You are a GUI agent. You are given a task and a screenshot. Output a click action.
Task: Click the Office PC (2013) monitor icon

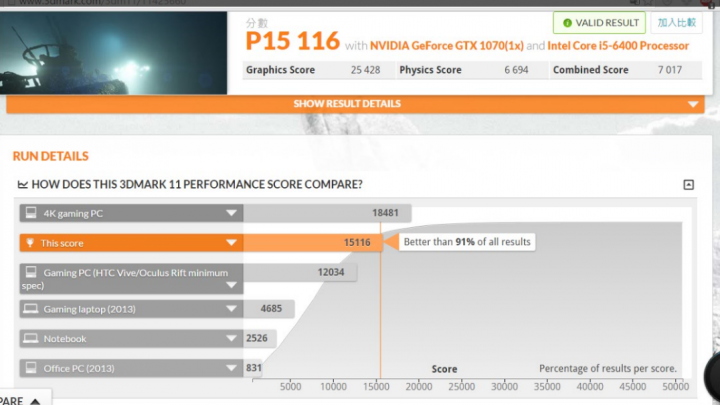pyautogui.click(x=31, y=367)
